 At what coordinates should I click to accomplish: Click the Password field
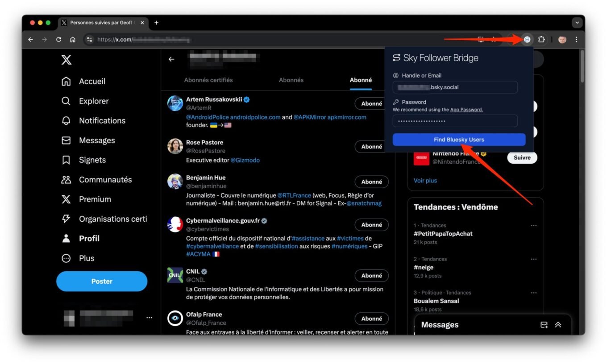[x=455, y=121]
